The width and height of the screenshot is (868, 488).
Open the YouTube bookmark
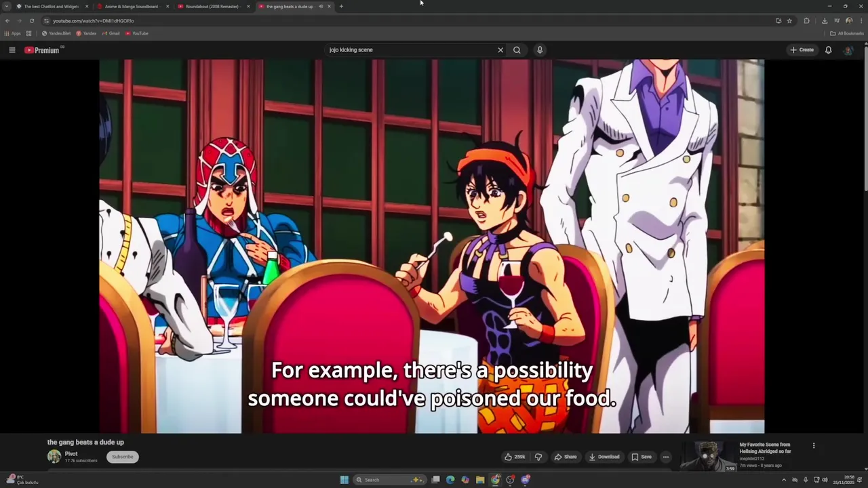[136, 33]
